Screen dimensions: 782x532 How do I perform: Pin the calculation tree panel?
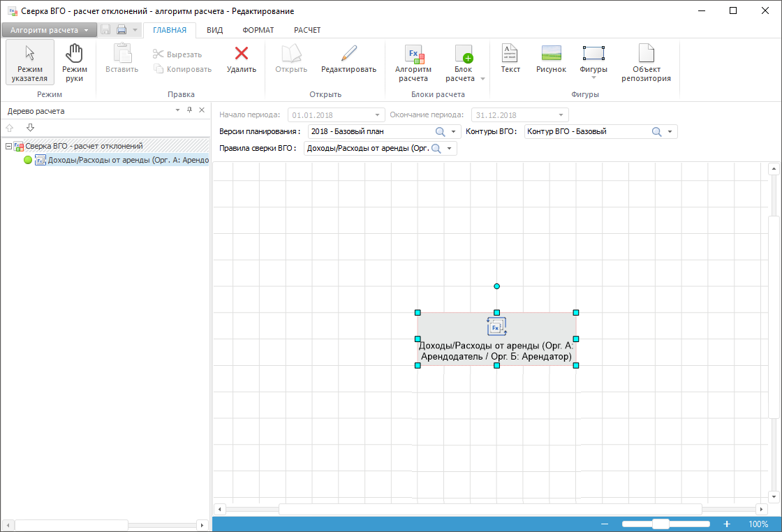click(189, 110)
